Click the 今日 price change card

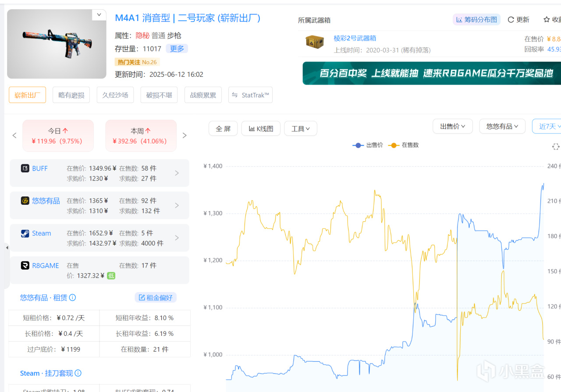[x=58, y=136]
